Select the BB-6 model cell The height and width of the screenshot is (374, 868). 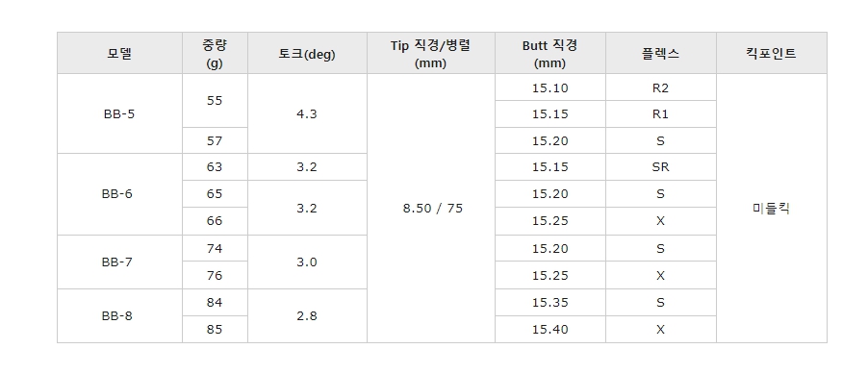pos(119,194)
